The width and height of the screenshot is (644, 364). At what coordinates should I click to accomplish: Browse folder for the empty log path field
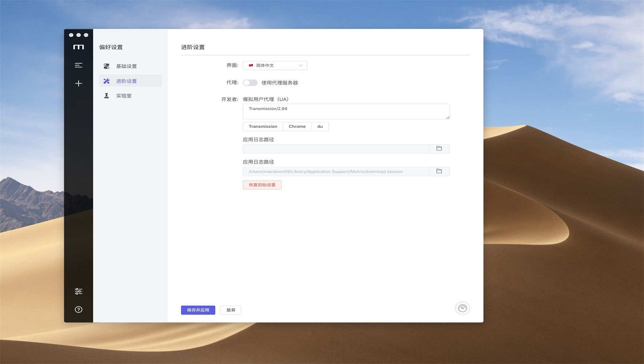point(439,149)
